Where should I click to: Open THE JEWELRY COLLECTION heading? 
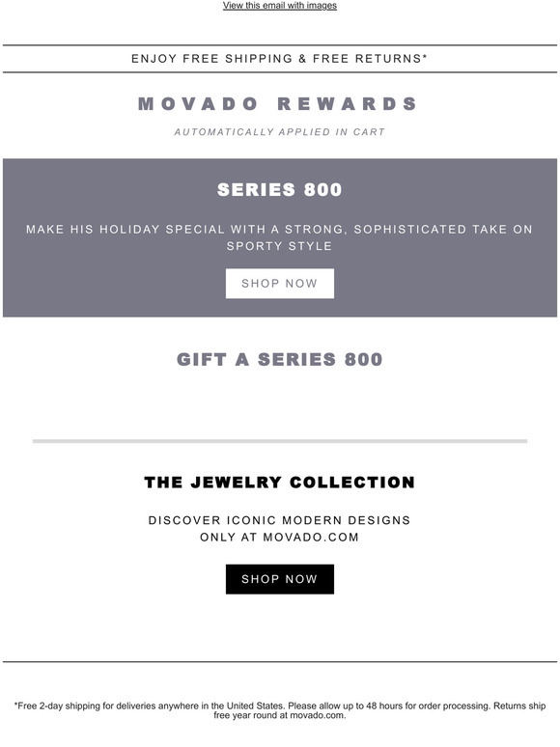(x=280, y=483)
